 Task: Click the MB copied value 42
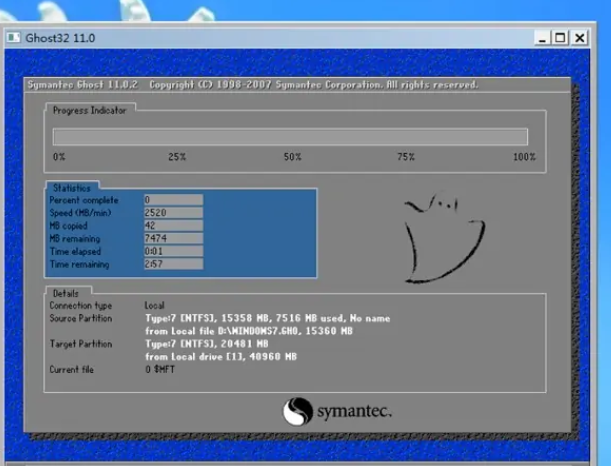pyautogui.click(x=173, y=226)
